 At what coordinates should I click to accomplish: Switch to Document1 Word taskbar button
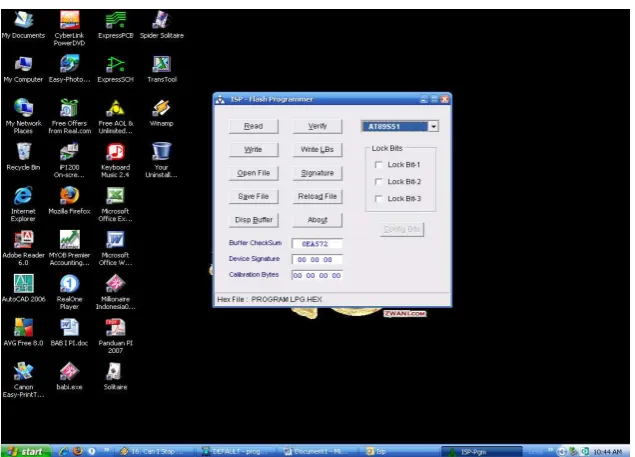319,451
